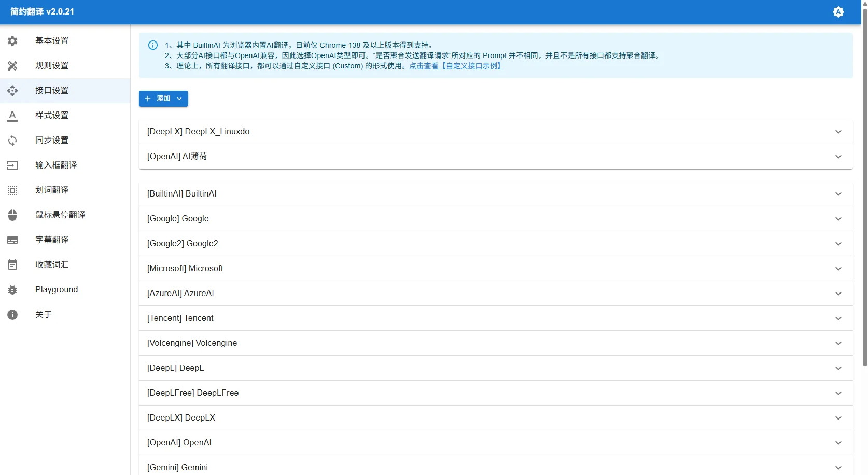The width and height of the screenshot is (868, 475).
Task: Expand the Microsoft interface row
Action: 496,269
